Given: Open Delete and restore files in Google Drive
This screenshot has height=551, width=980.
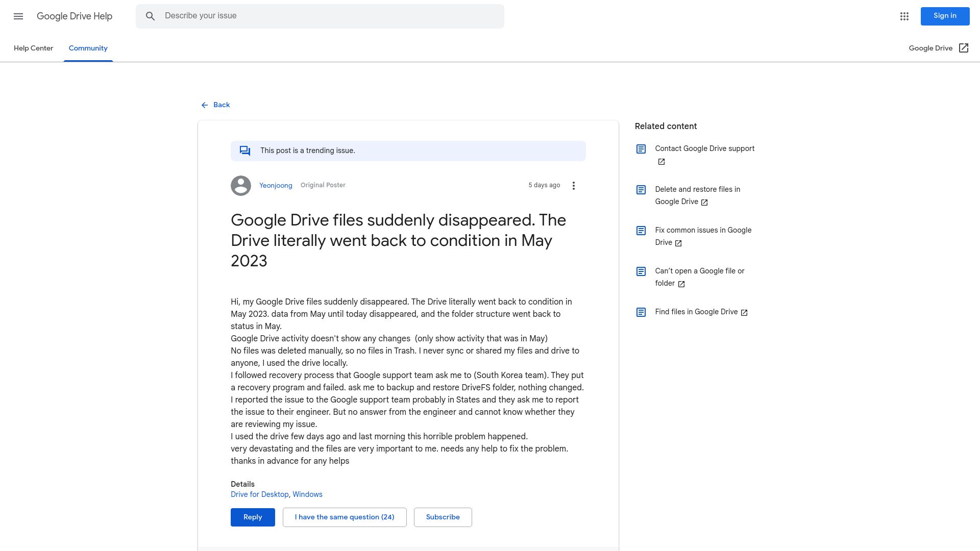Looking at the screenshot, I should [698, 195].
